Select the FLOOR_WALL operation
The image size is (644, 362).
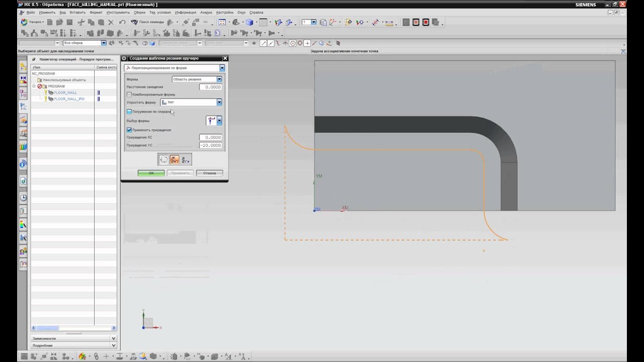coord(65,93)
